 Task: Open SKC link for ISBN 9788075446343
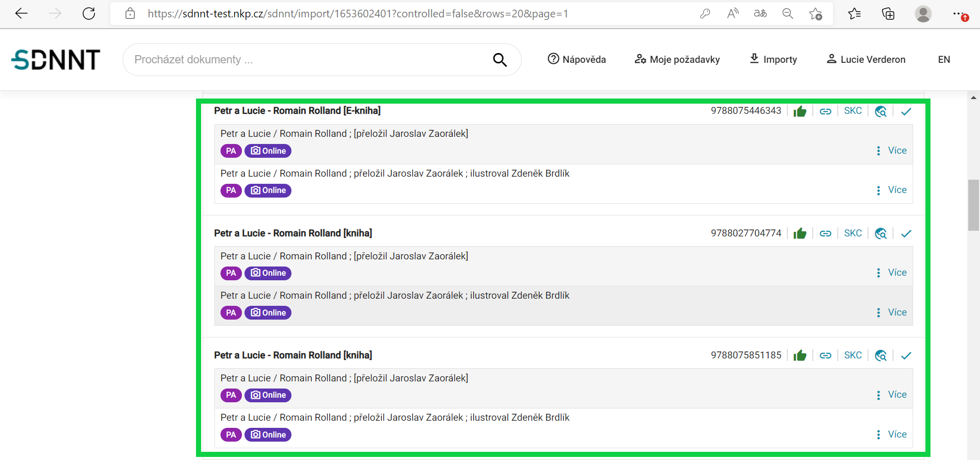click(x=853, y=111)
